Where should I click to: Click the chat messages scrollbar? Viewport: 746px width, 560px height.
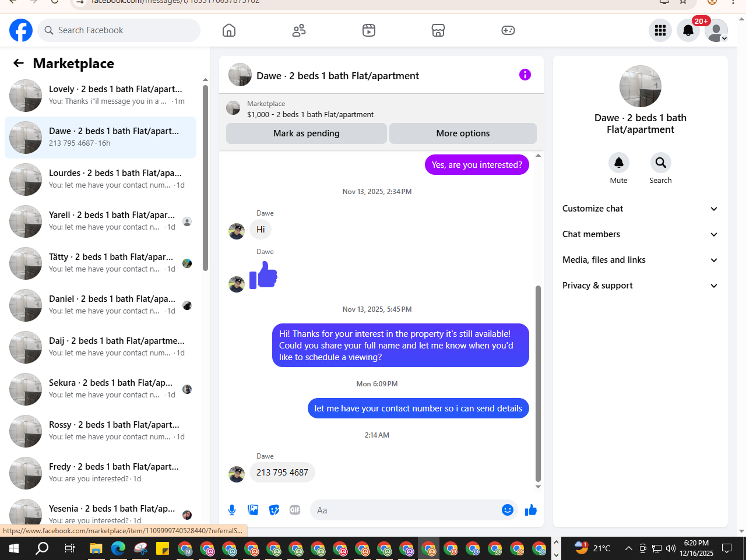tap(538, 383)
